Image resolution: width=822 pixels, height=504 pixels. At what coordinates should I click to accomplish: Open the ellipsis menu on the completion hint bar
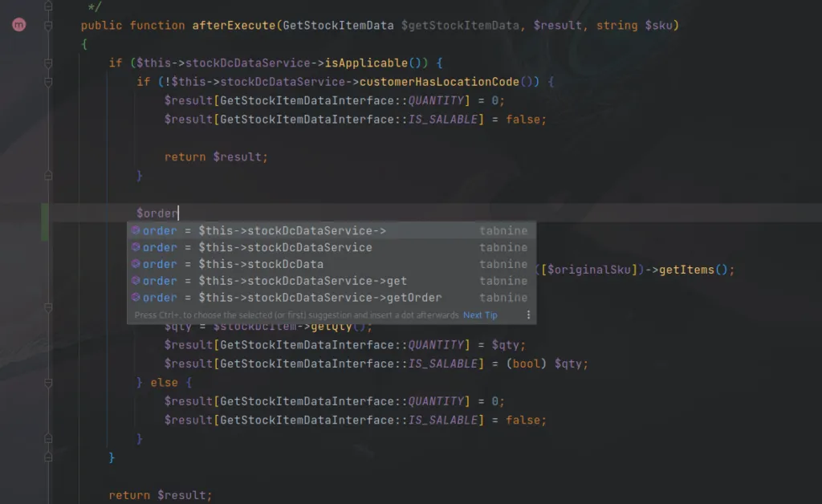[x=528, y=315]
